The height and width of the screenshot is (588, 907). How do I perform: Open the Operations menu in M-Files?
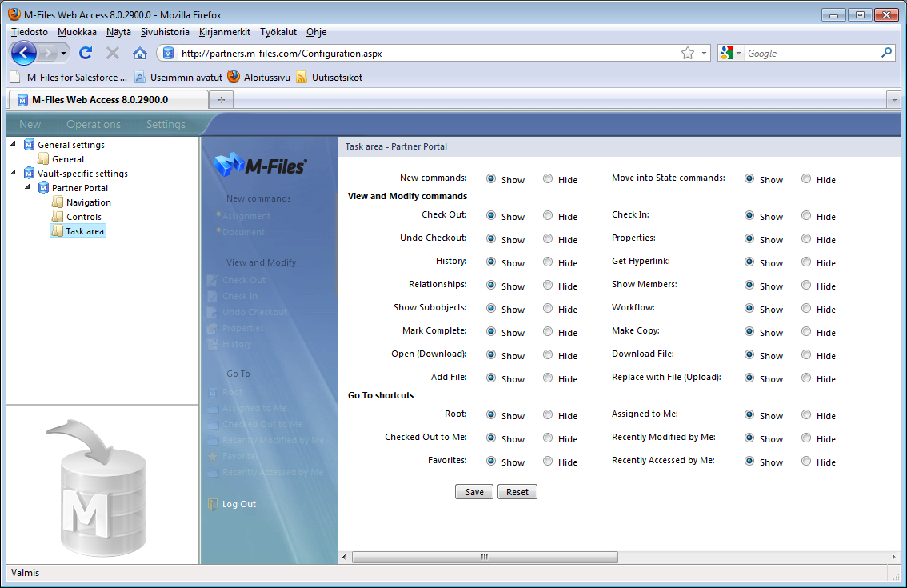coord(94,124)
